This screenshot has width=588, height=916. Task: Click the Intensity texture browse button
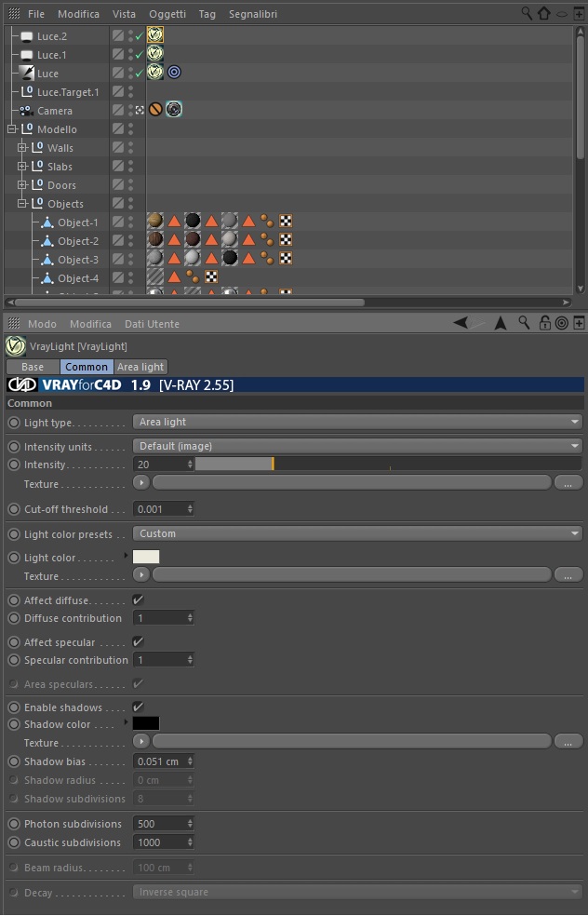[x=568, y=483]
